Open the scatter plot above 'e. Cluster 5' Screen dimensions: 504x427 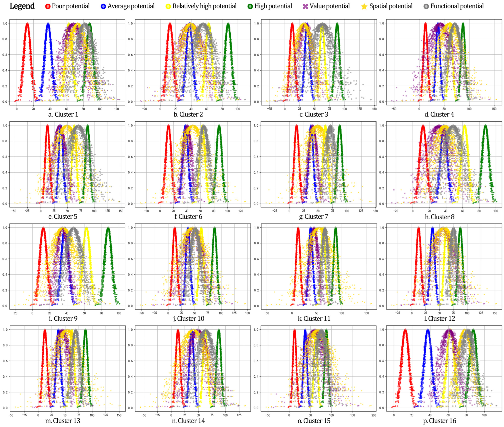tap(67, 164)
